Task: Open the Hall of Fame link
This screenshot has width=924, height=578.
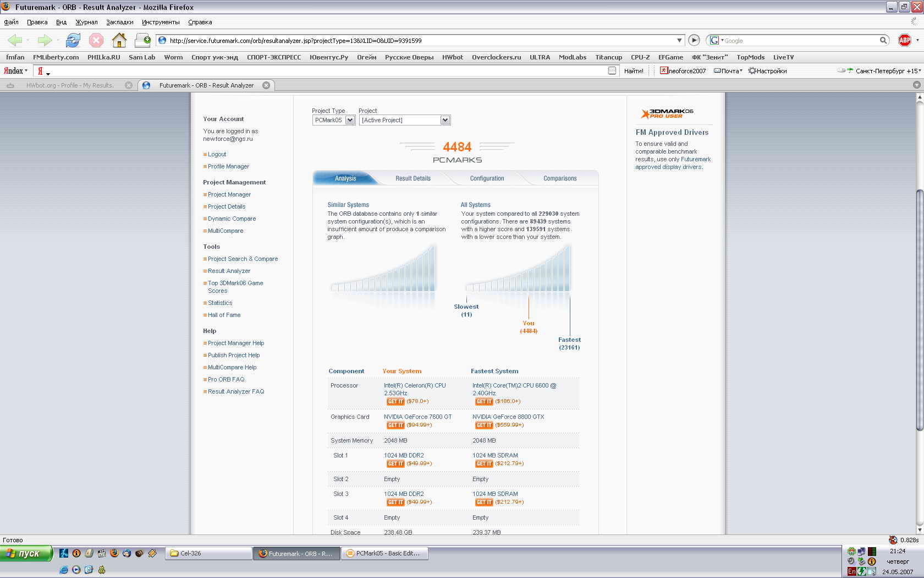Action: click(x=224, y=315)
